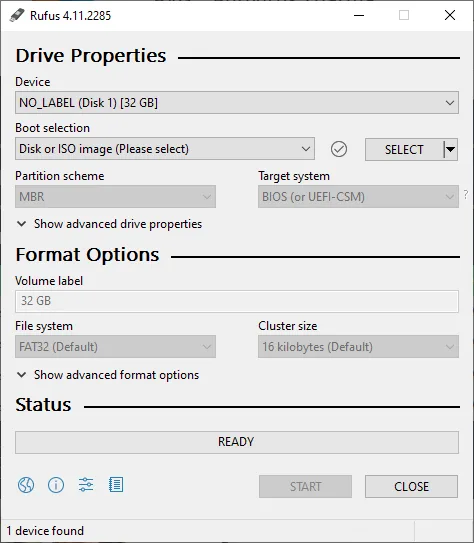Show the log notebook icon

point(116,484)
